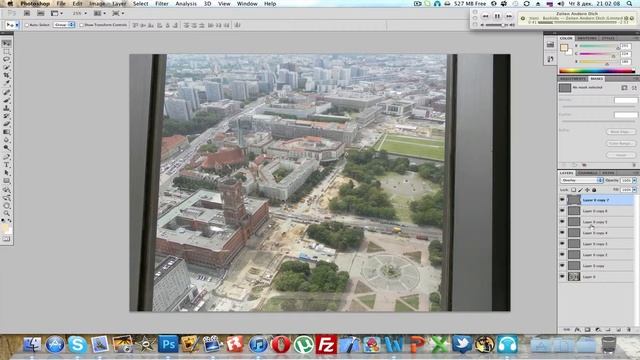Hide Layer 0 copy 2 visibility eye
The height and width of the screenshot is (360, 640).
point(562,255)
